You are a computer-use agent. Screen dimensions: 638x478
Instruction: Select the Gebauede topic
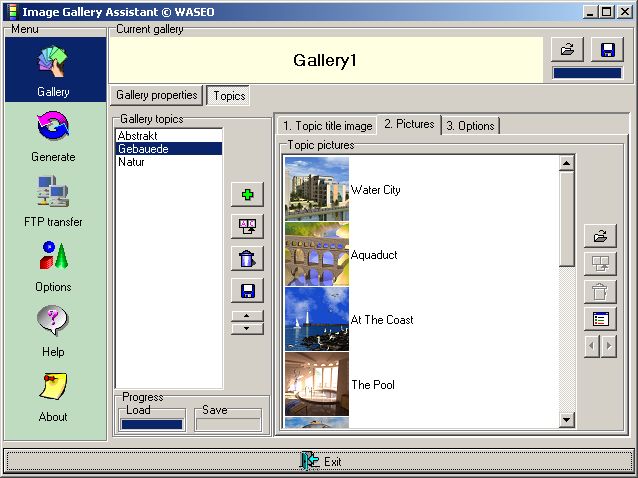click(169, 149)
